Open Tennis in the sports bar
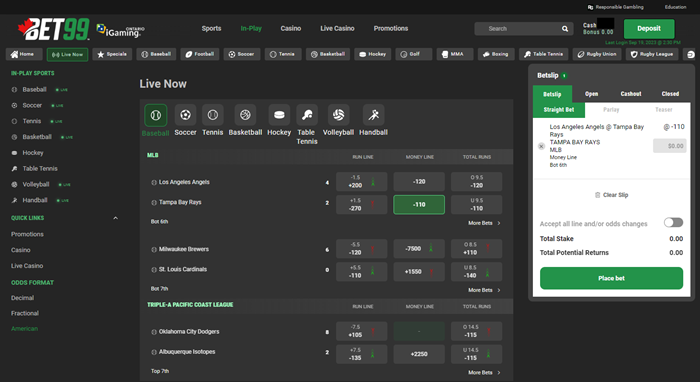 point(283,54)
